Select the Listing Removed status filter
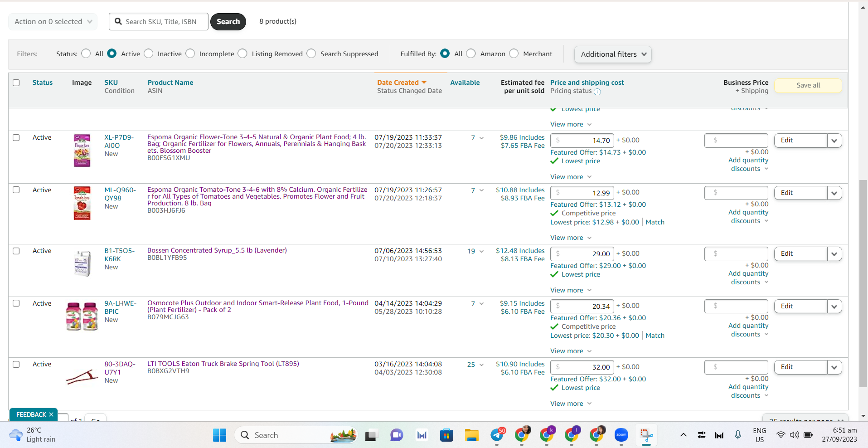 coord(243,54)
